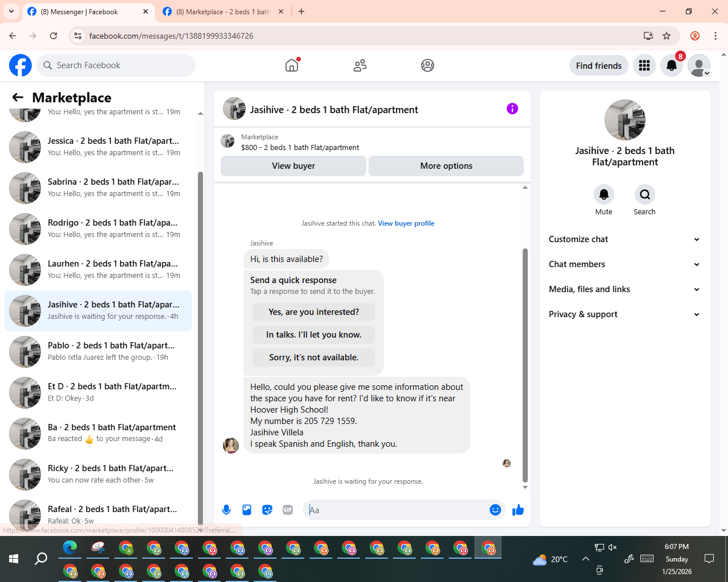View site information icon in address bar
728x582 pixels.
78,36
